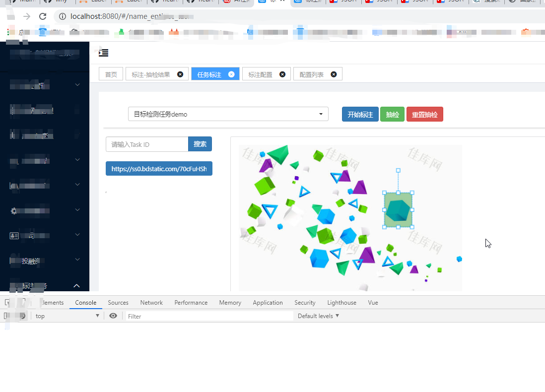Expand the 投融 sidebar menu chevron
The height and width of the screenshot is (392, 545).
[x=77, y=260]
